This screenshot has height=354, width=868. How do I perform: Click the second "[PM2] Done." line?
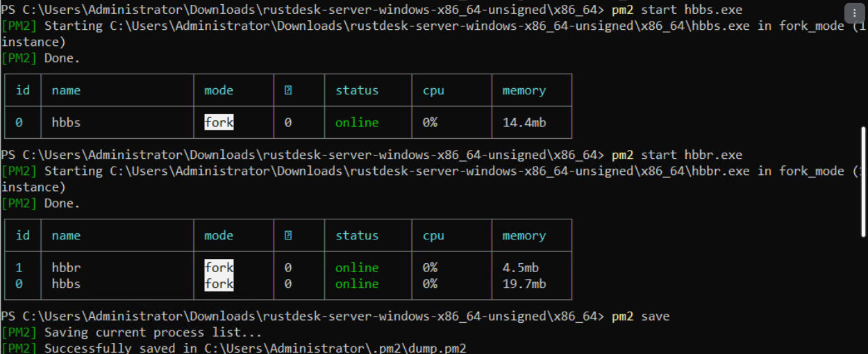point(41,203)
